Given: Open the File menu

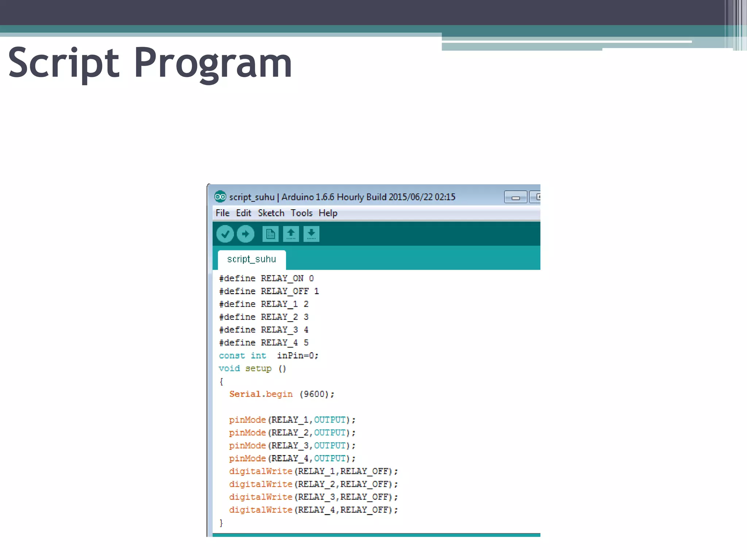Looking at the screenshot, I should click(x=222, y=213).
